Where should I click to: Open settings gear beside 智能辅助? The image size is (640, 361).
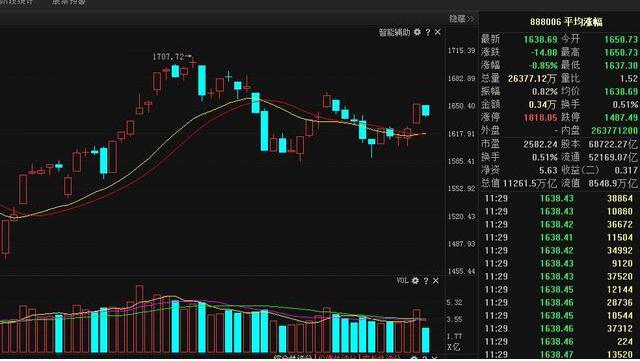[417, 32]
